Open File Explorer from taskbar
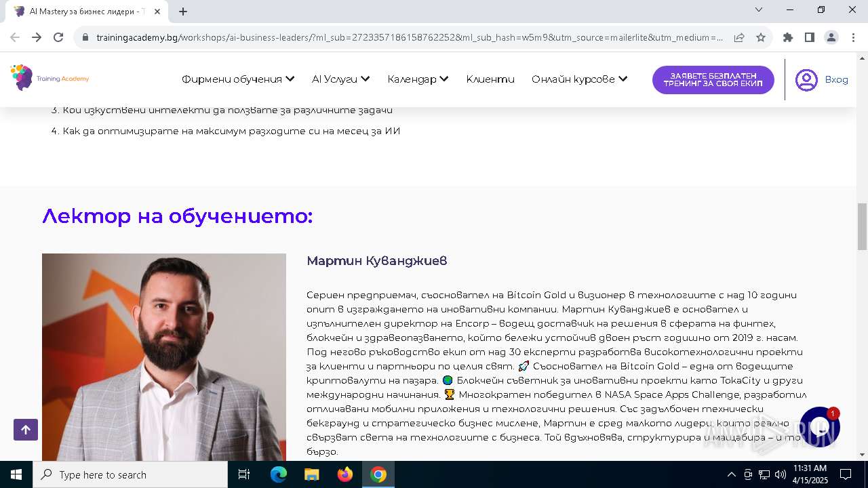Screen dimensions: 868x488 click(x=312, y=474)
